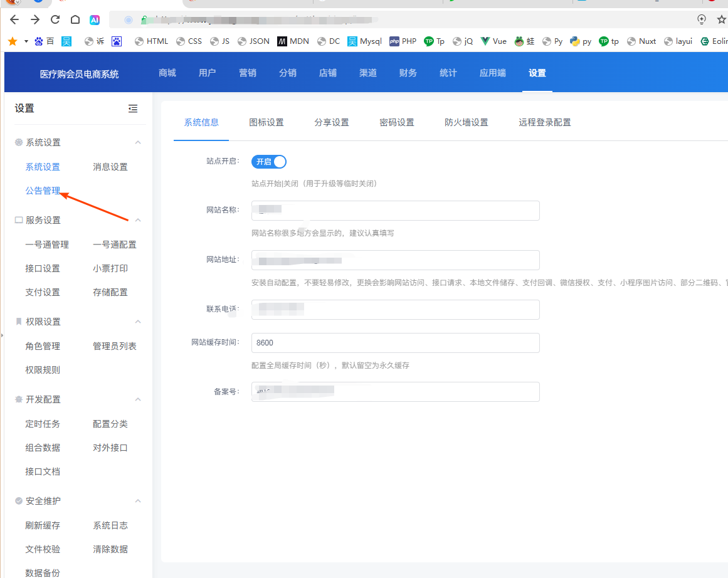Focus the 网站名称 input field

(395, 210)
